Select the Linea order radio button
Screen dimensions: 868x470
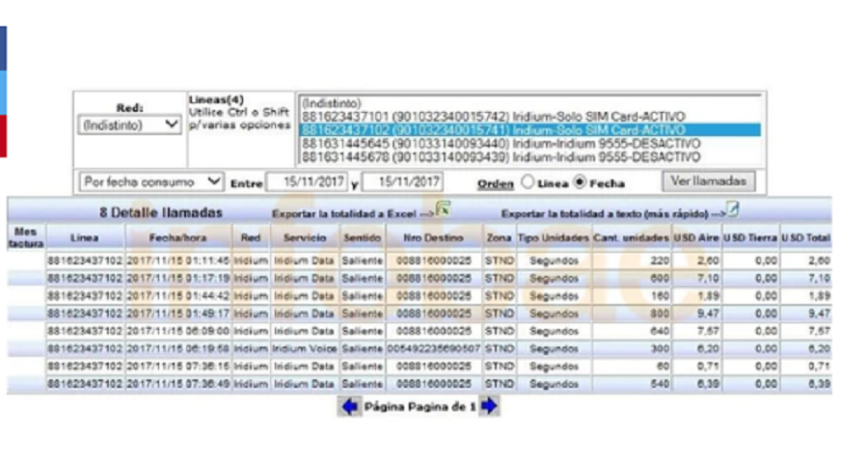528,181
